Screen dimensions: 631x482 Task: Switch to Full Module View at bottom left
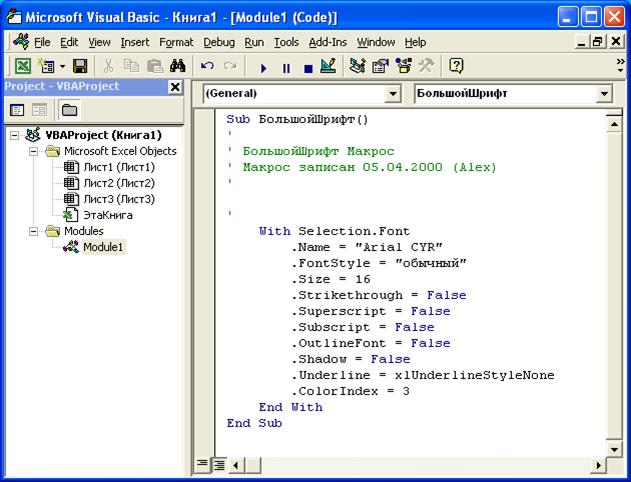click(218, 464)
